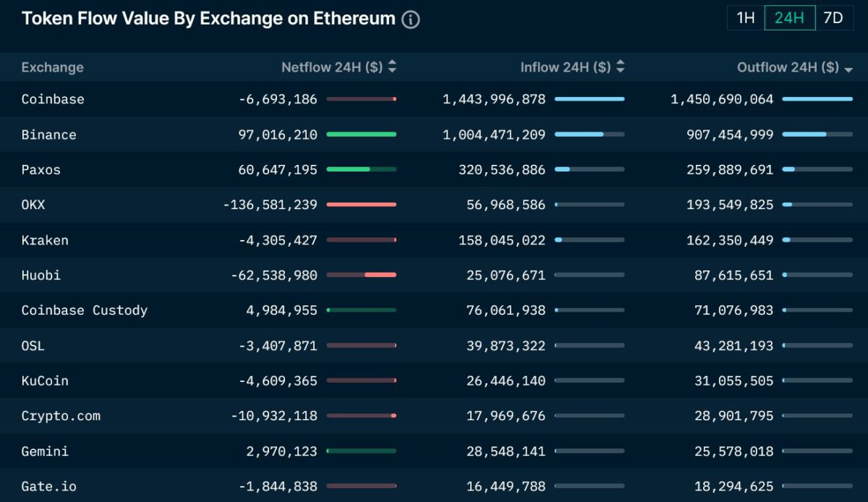Click the Netflow 24H ($) header label
Viewport: 868px width, 502px height.
pyautogui.click(x=332, y=67)
